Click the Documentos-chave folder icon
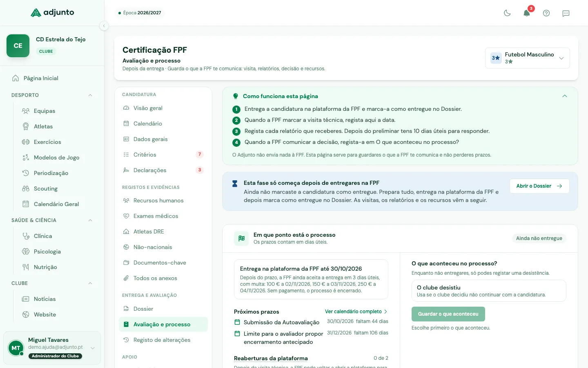The image size is (588, 368). [126, 263]
